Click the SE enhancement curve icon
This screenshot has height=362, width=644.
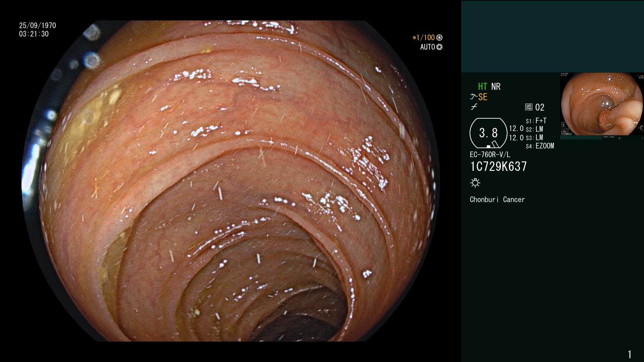(x=474, y=97)
